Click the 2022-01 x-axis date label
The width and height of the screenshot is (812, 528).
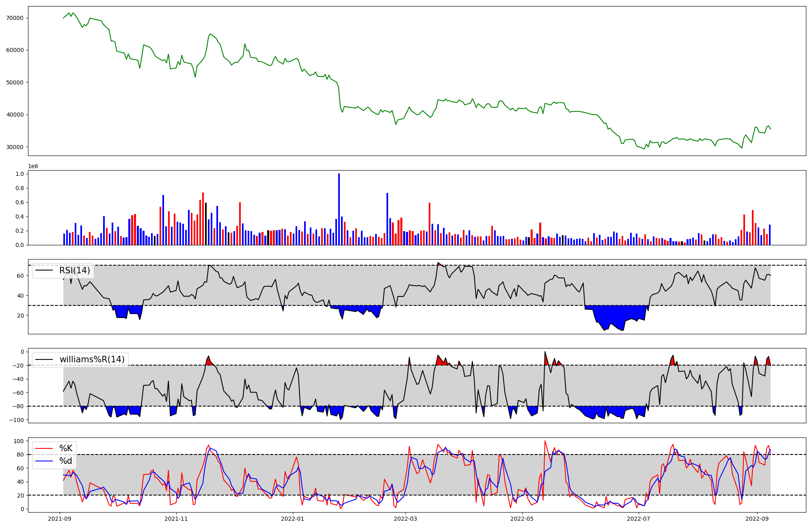[292, 519]
